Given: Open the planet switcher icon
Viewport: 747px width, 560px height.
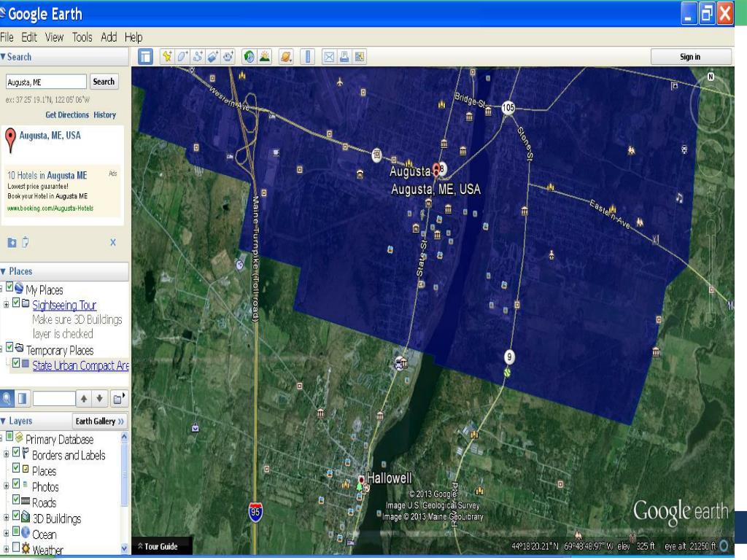Looking at the screenshot, I should tap(285, 57).
